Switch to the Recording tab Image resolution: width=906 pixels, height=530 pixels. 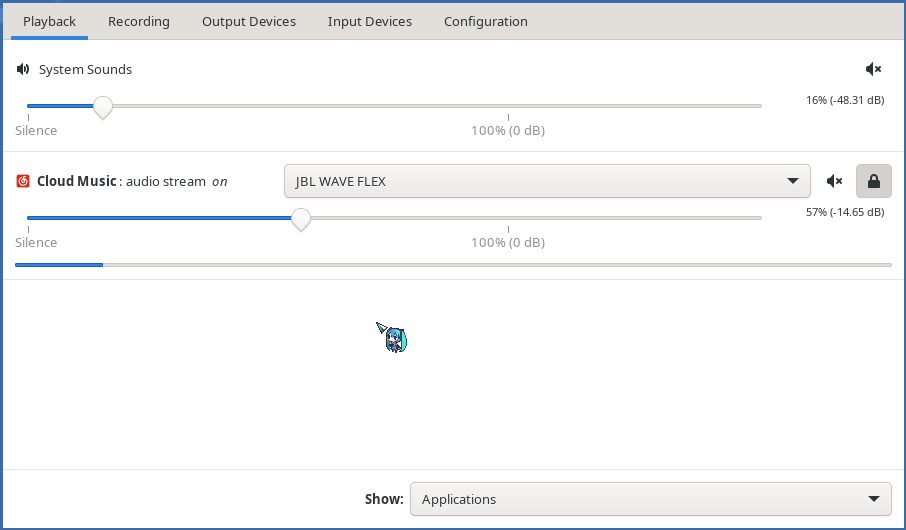[139, 21]
